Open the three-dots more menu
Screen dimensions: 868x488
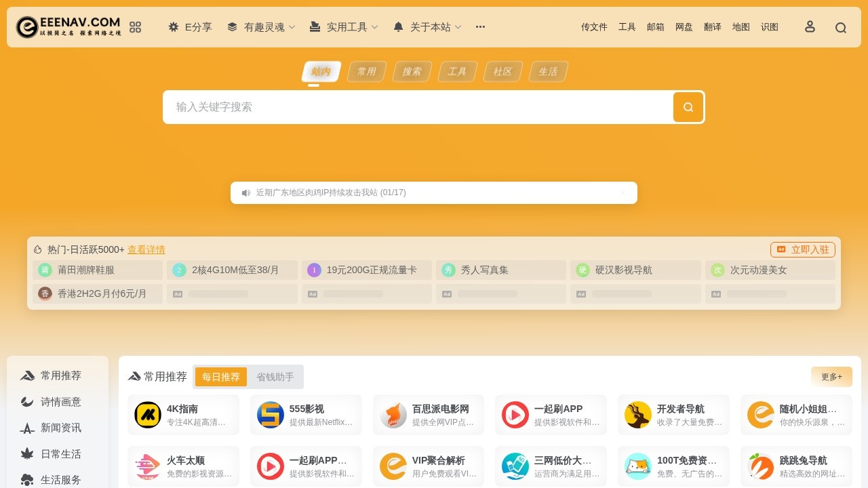(480, 27)
